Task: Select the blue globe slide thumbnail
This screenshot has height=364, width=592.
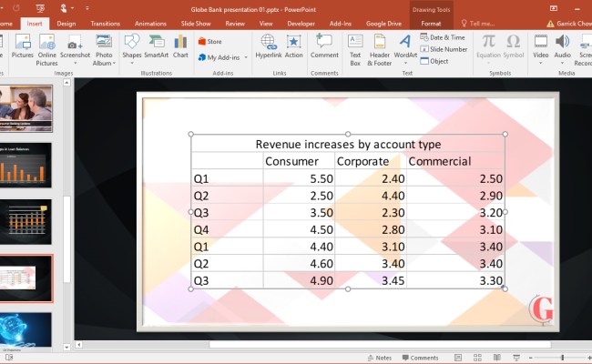Action: (26, 330)
